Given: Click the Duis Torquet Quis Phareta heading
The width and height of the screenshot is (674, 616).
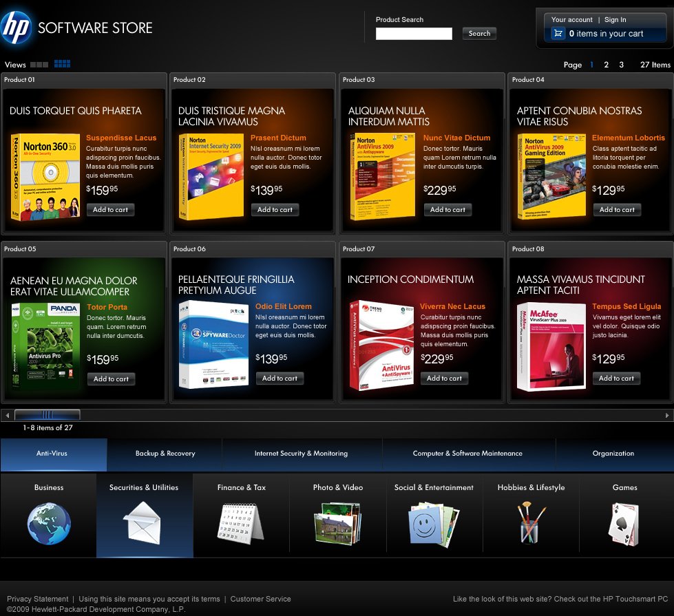Looking at the screenshot, I should (75, 111).
